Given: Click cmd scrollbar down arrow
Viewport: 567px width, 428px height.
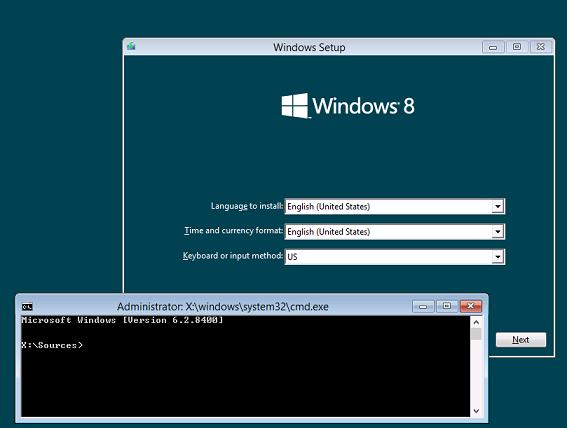Looking at the screenshot, I should pos(476,411).
